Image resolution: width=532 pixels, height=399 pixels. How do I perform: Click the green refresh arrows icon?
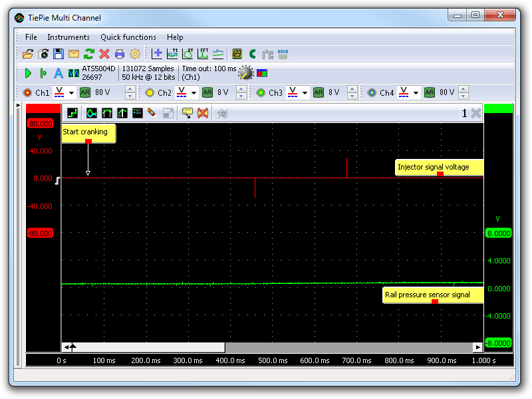[89, 54]
